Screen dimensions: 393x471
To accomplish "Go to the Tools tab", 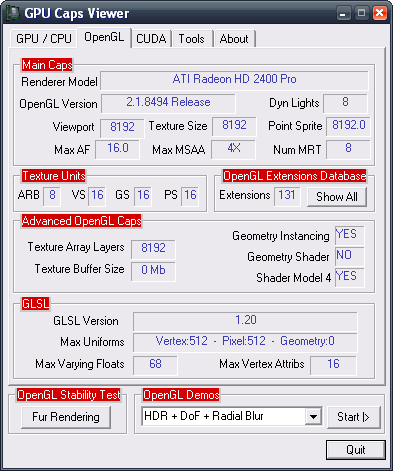I will pos(192,39).
